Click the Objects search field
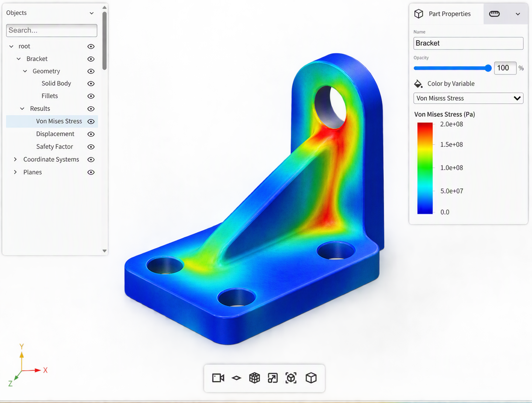532x403 pixels. tap(52, 31)
